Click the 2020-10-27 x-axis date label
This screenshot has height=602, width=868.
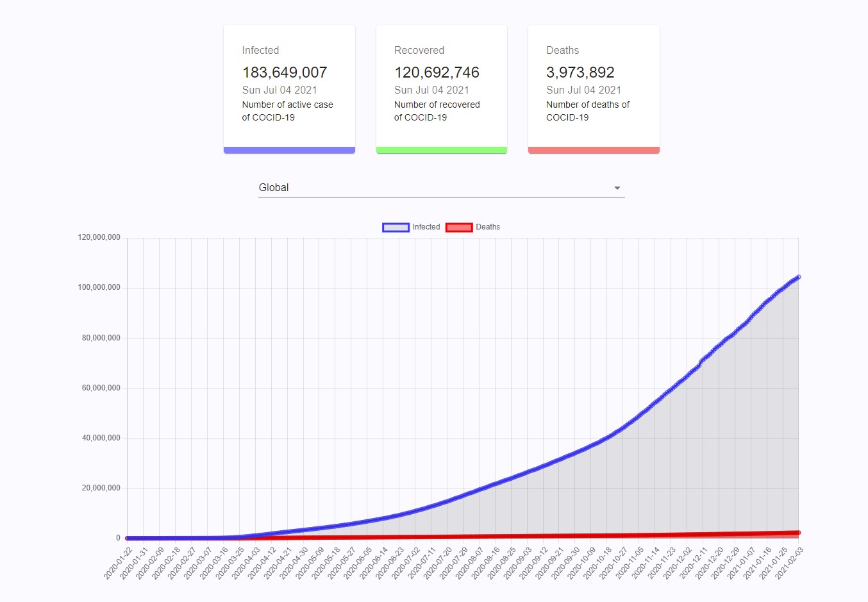coord(613,563)
